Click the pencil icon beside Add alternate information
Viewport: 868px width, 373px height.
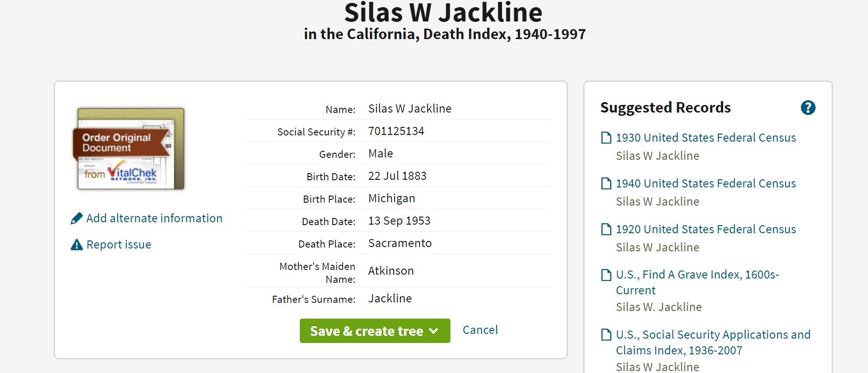click(77, 218)
